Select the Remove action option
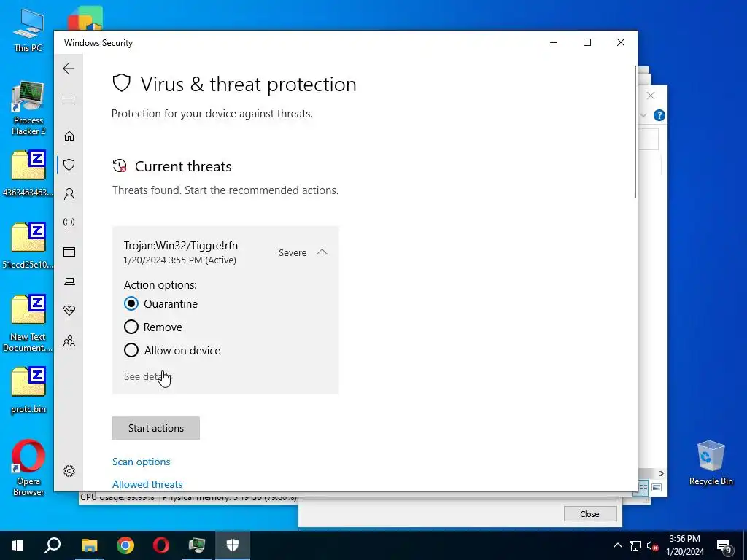This screenshot has height=560, width=747. 131,327
